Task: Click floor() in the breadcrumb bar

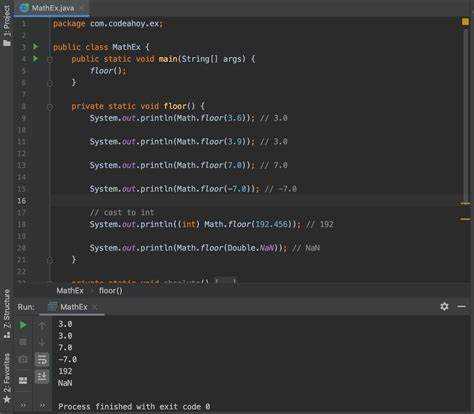Action: 111,291
